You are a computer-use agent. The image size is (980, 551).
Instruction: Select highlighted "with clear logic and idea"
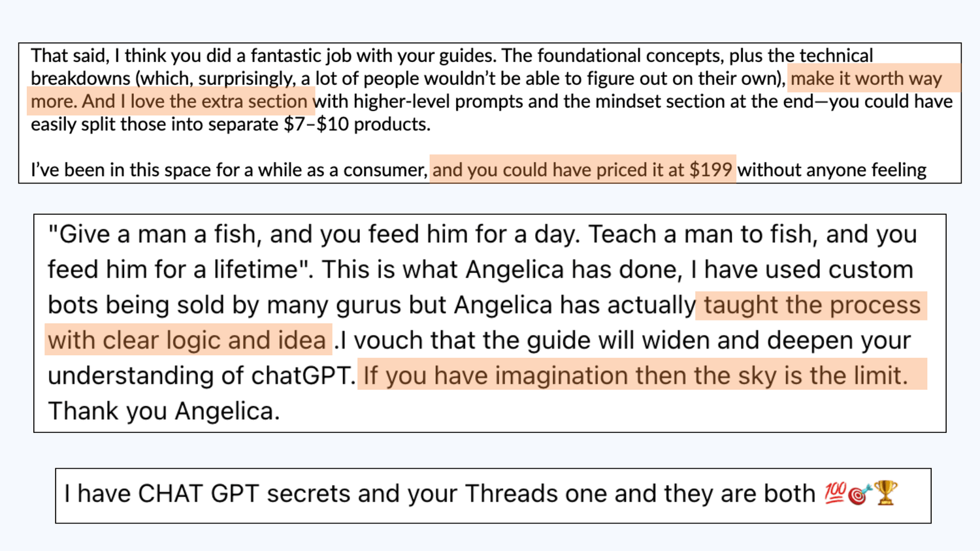187,340
